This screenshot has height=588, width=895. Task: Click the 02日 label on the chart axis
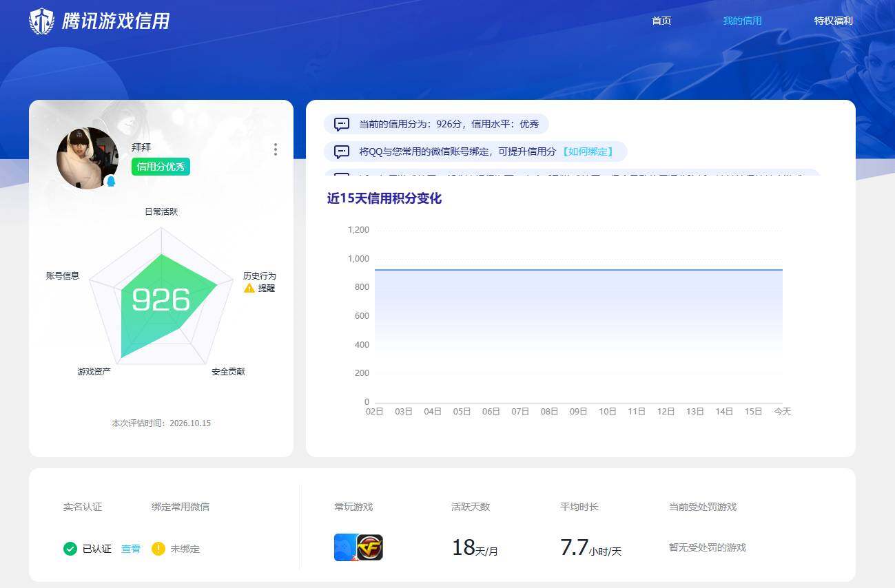click(375, 412)
